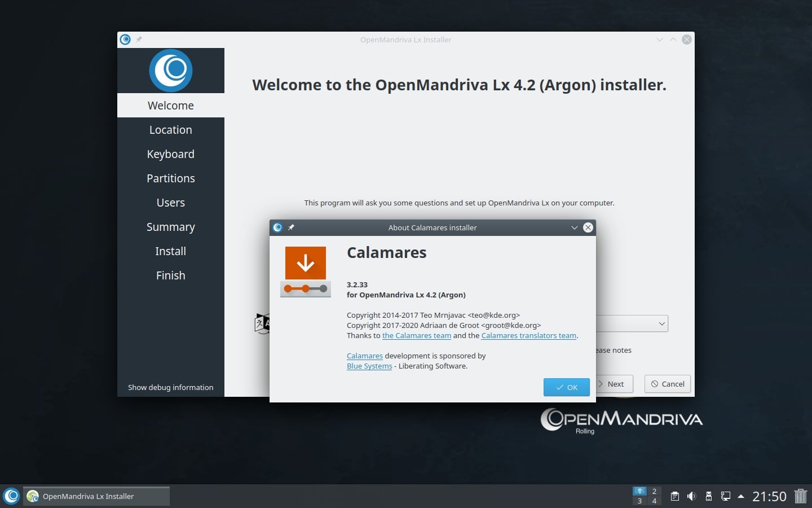Minimize the installer window with down chevron
Screen dimensions: 812x508
(x=660, y=40)
